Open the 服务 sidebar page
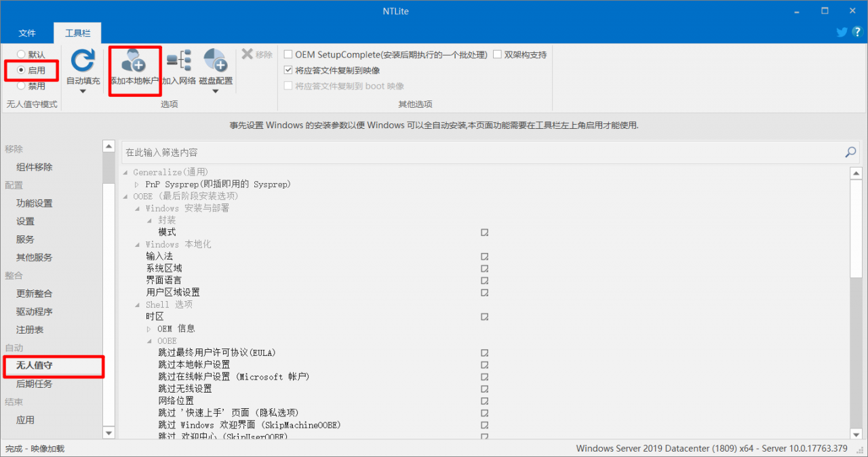868x457 pixels. pyautogui.click(x=26, y=239)
